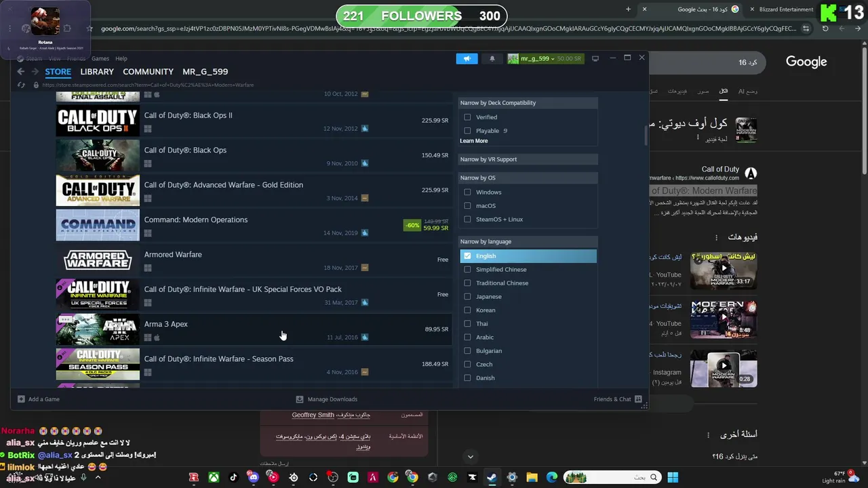
Task: Collapse the Narrow by language header
Action: pyautogui.click(x=528, y=241)
